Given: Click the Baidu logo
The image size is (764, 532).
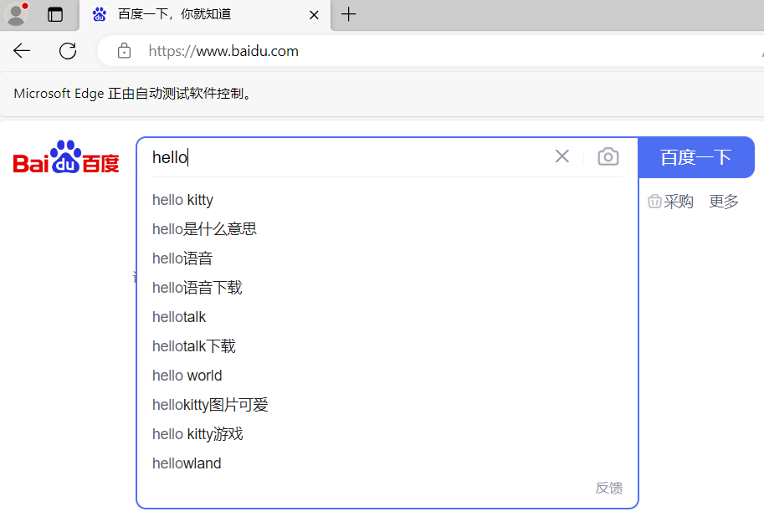Looking at the screenshot, I should 66,157.
